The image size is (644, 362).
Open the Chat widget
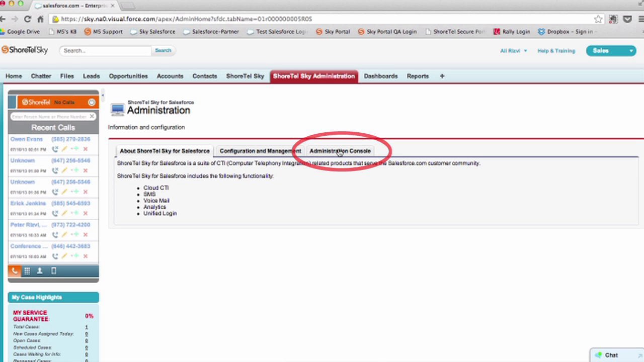pos(616,355)
